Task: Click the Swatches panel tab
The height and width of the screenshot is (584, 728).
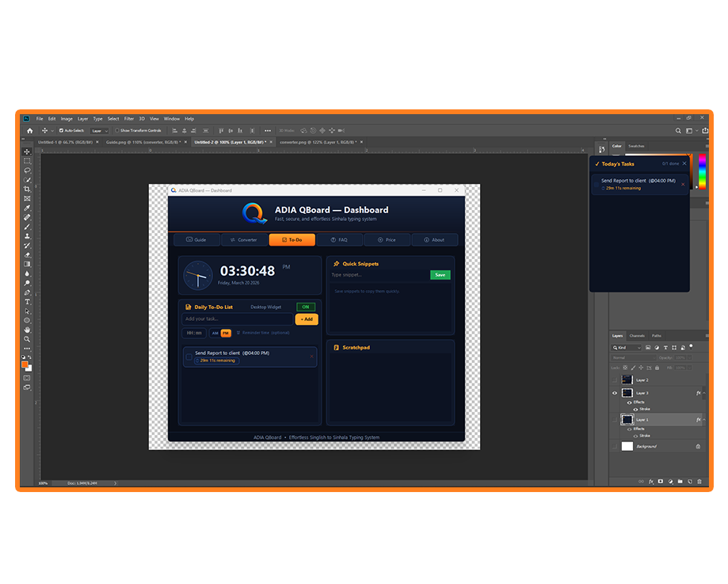Action: tap(636, 146)
